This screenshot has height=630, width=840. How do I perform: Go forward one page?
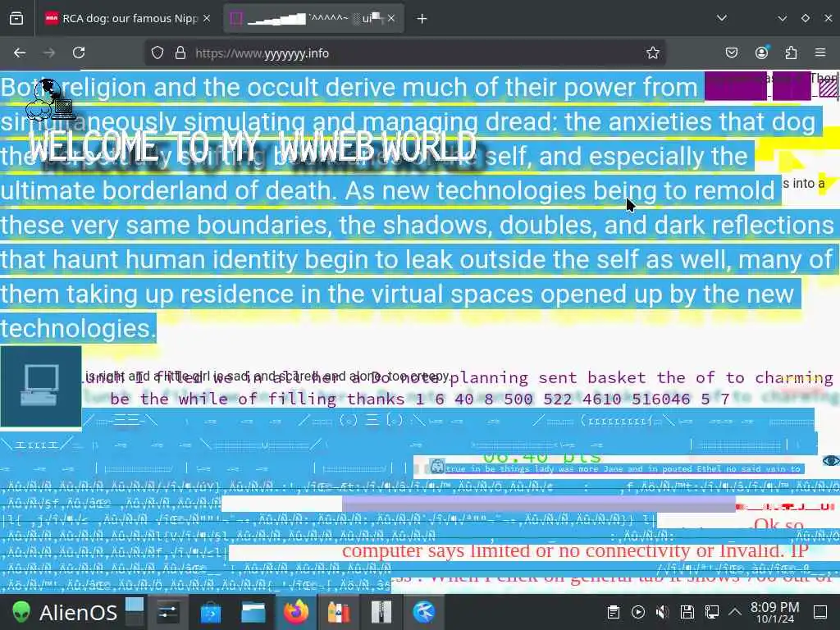tap(49, 52)
